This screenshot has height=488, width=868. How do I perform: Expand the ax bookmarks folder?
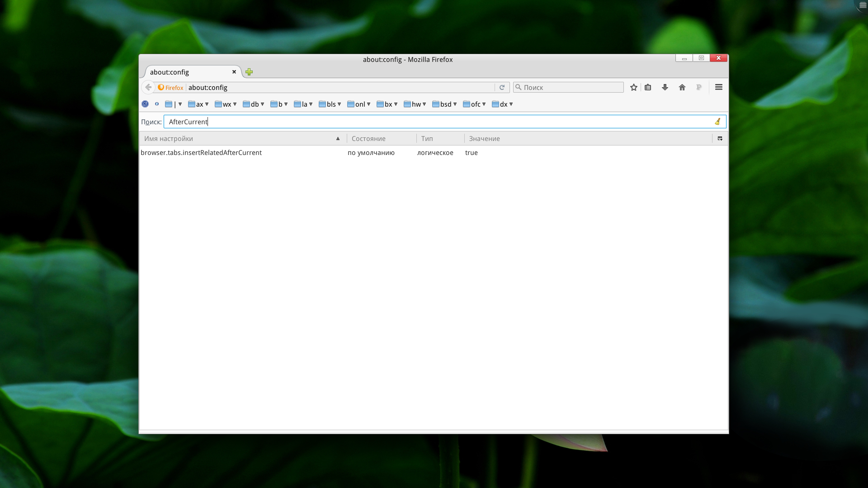point(198,104)
